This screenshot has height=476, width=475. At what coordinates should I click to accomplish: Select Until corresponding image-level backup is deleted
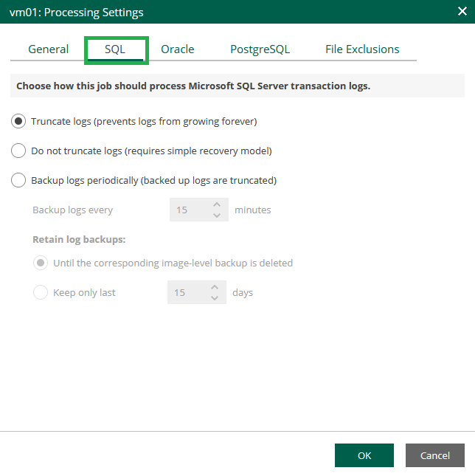(x=41, y=263)
